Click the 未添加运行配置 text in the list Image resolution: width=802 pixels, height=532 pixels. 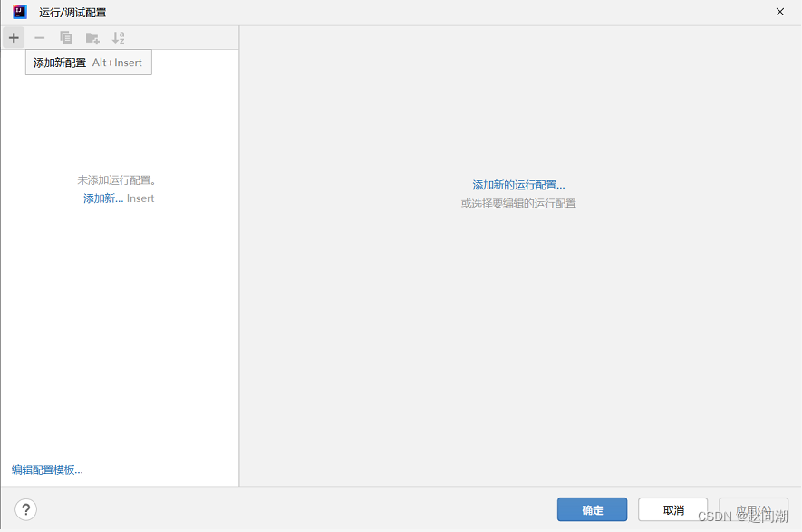pyautogui.click(x=118, y=180)
